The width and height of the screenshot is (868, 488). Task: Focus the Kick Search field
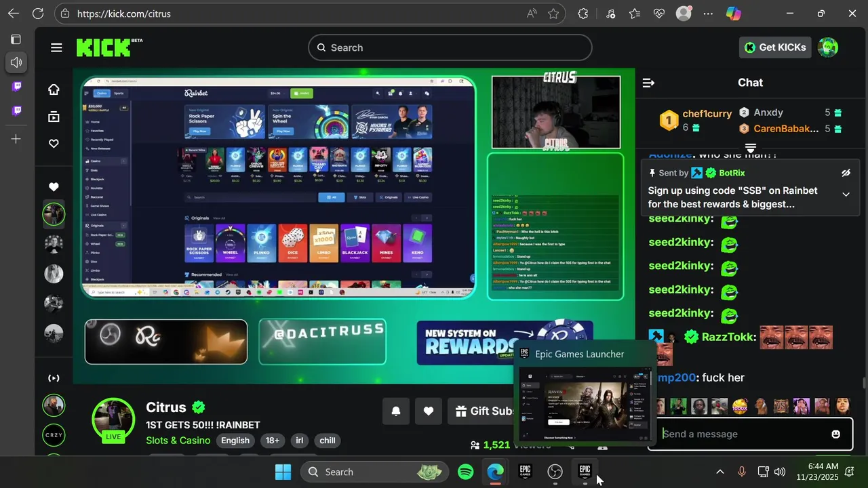(x=450, y=47)
